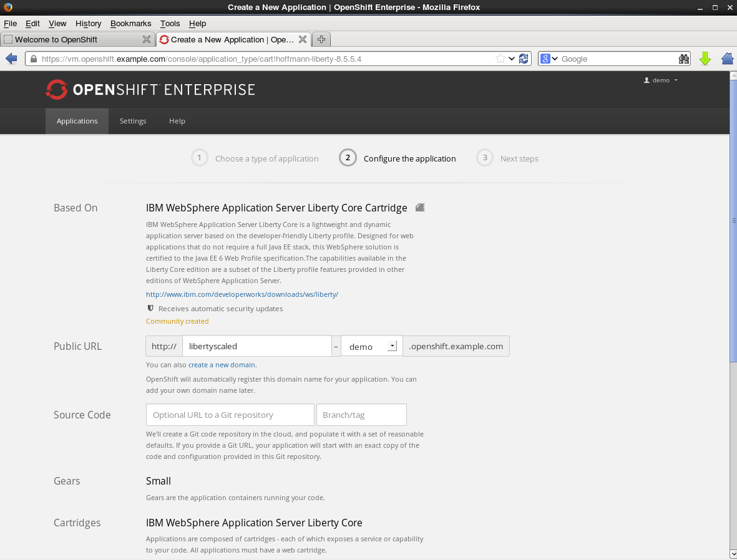
Task: Click the Public URL label
Action: 77,346
